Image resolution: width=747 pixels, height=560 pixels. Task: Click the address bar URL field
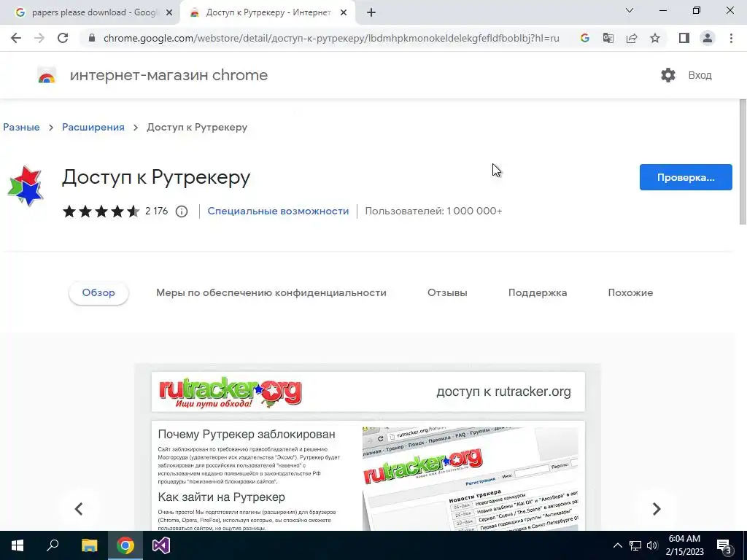tap(331, 38)
